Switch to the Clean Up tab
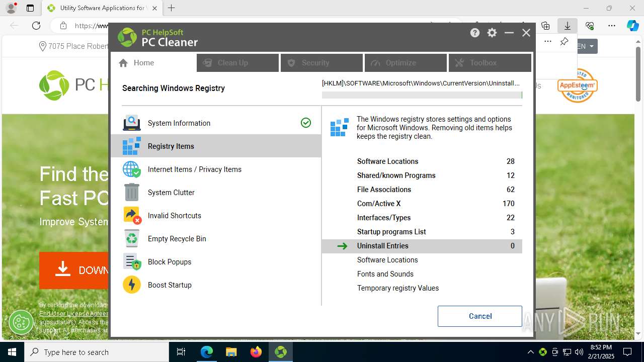Screen dimensions: 644x362 pos(237,63)
